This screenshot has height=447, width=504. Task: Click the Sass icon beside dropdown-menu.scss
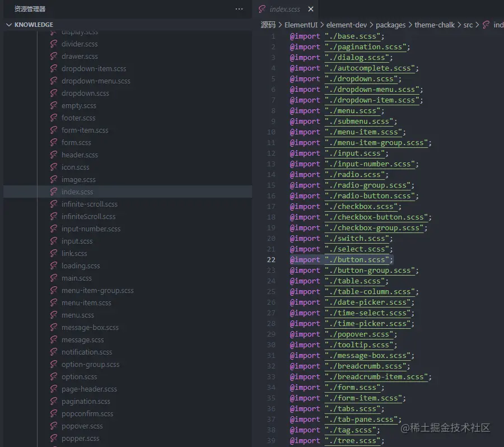pos(54,81)
